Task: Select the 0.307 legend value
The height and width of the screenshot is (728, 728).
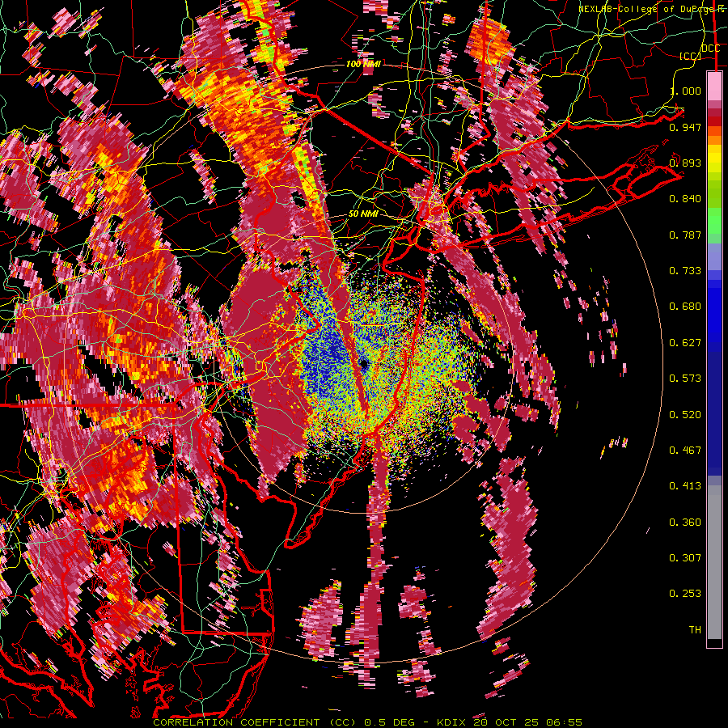Action: (x=685, y=558)
